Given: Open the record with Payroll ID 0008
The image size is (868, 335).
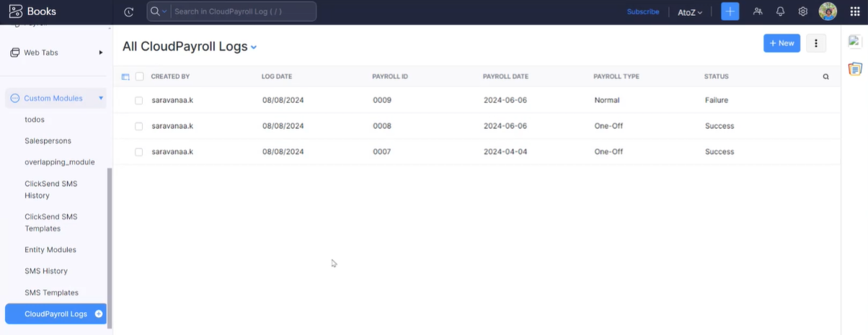Looking at the screenshot, I should coord(382,126).
